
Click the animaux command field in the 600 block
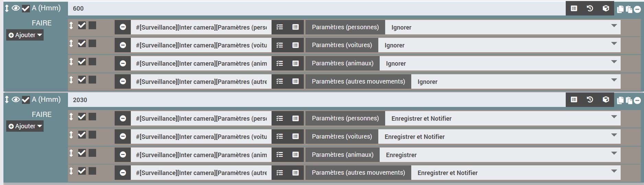pos(201,63)
